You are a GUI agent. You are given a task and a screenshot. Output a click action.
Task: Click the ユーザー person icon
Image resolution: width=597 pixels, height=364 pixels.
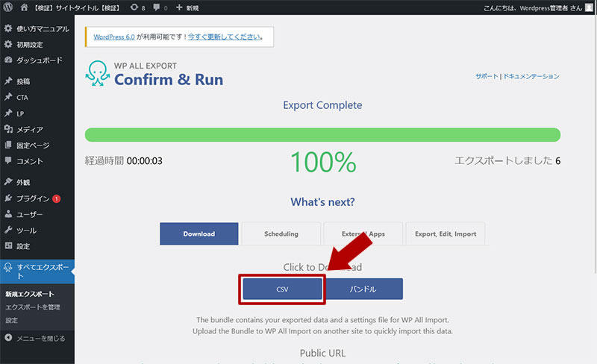[8, 214]
